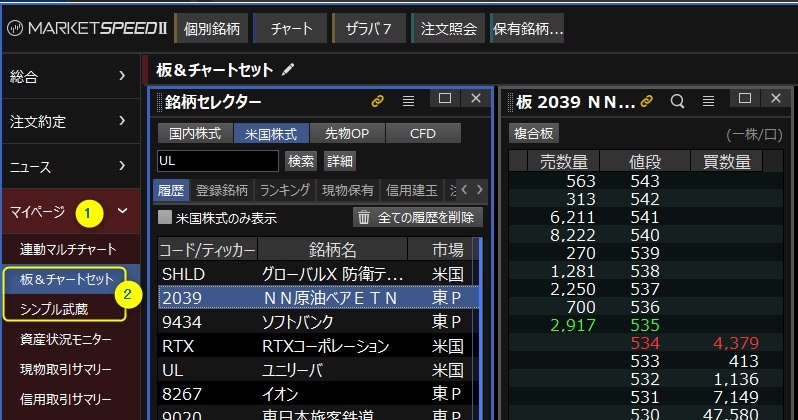
Task: Switch to ランキング tab
Action: [x=285, y=189]
